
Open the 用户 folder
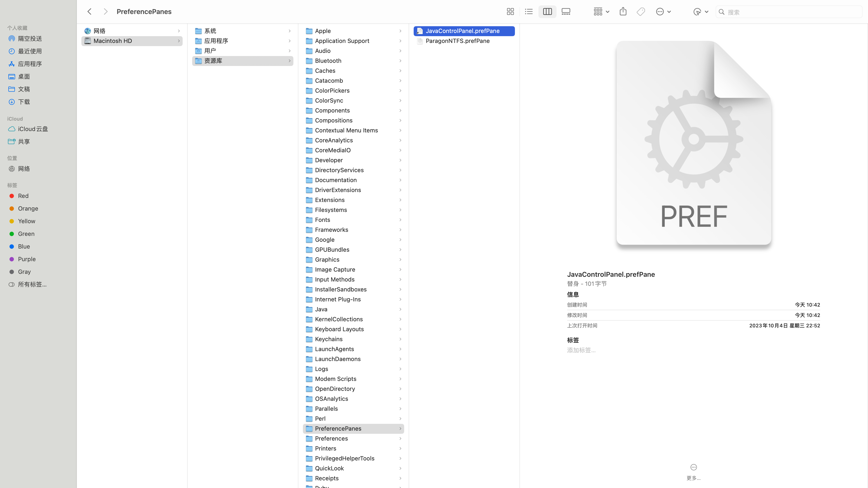(x=243, y=51)
